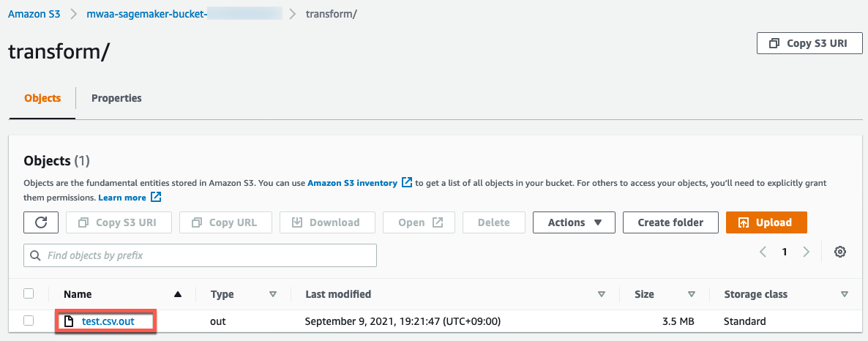This screenshot has width=868, height=341.
Task: Select all objects with header checkbox
Action: click(x=29, y=293)
